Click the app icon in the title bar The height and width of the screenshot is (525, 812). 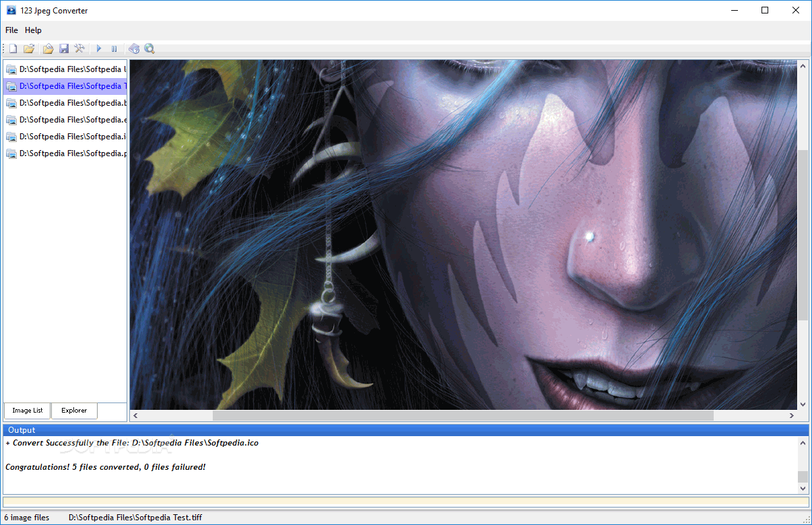(x=11, y=11)
